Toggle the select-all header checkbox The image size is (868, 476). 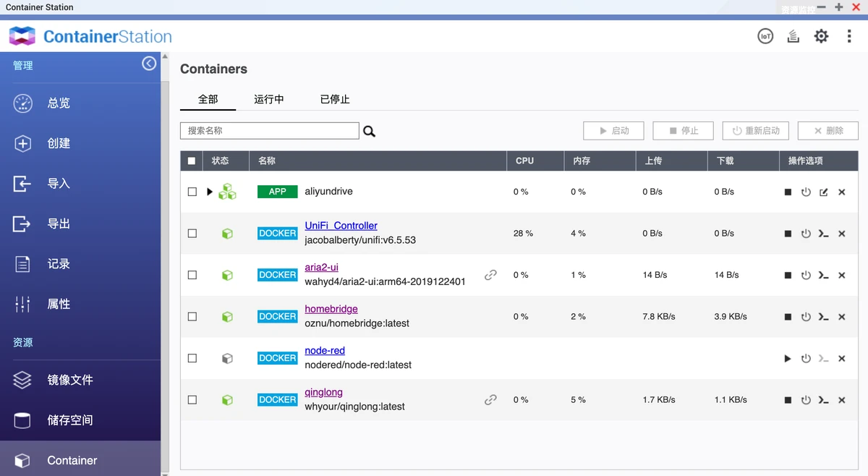(192, 161)
